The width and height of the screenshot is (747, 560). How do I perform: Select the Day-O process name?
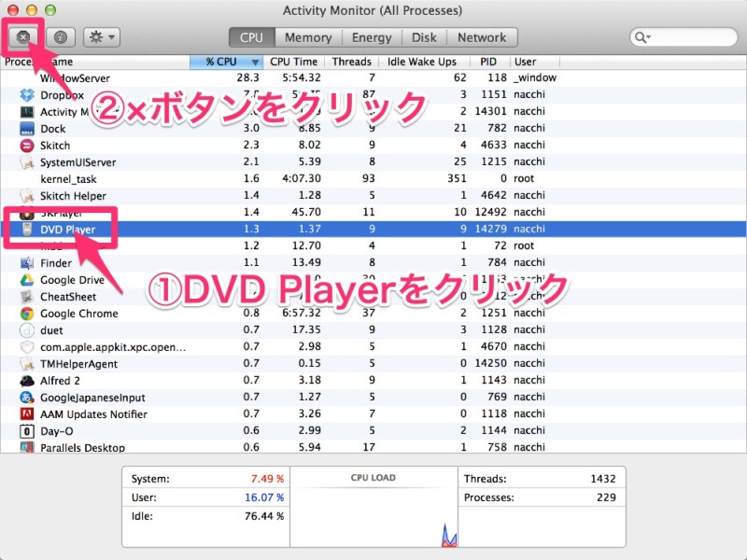tap(57, 431)
